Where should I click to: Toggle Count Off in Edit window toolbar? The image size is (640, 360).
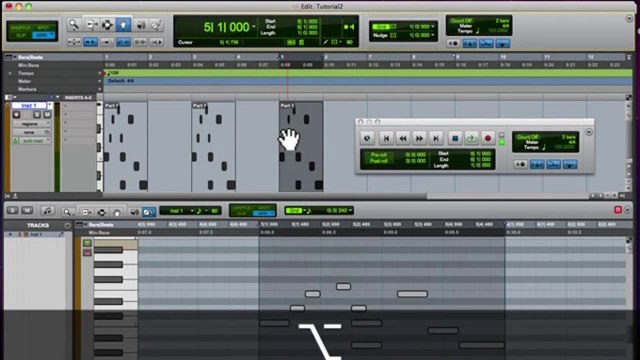[x=462, y=20]
